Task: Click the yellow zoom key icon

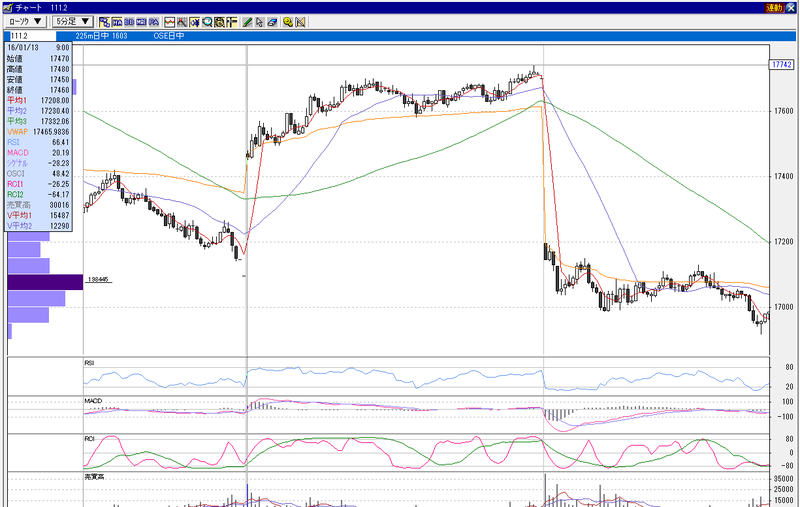Action: 288,22
